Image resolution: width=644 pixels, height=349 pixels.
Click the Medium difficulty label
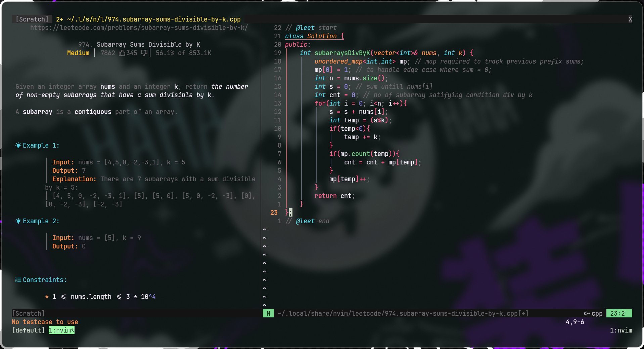[78, 53]
